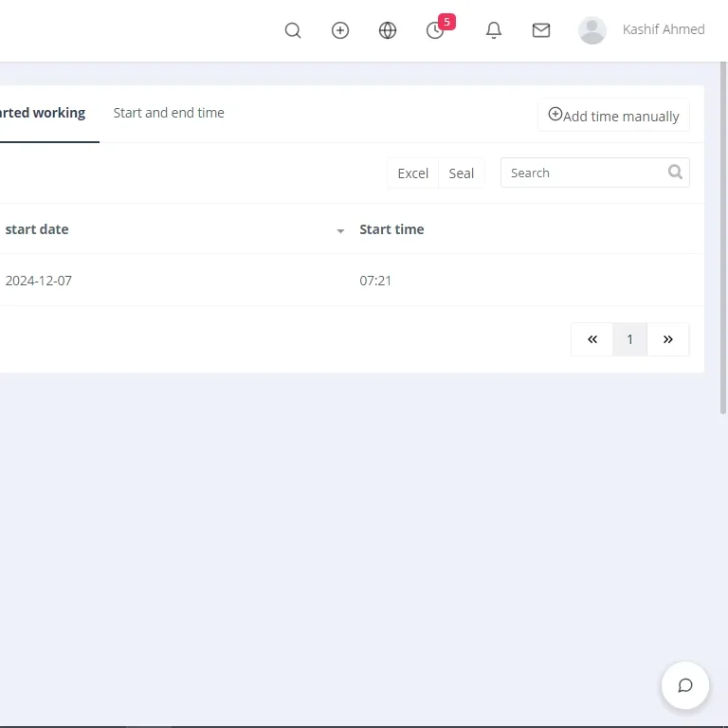Screen dimensions: 728x728
Task: Switch to Started working tab
Action: click(x=43, y=113)
